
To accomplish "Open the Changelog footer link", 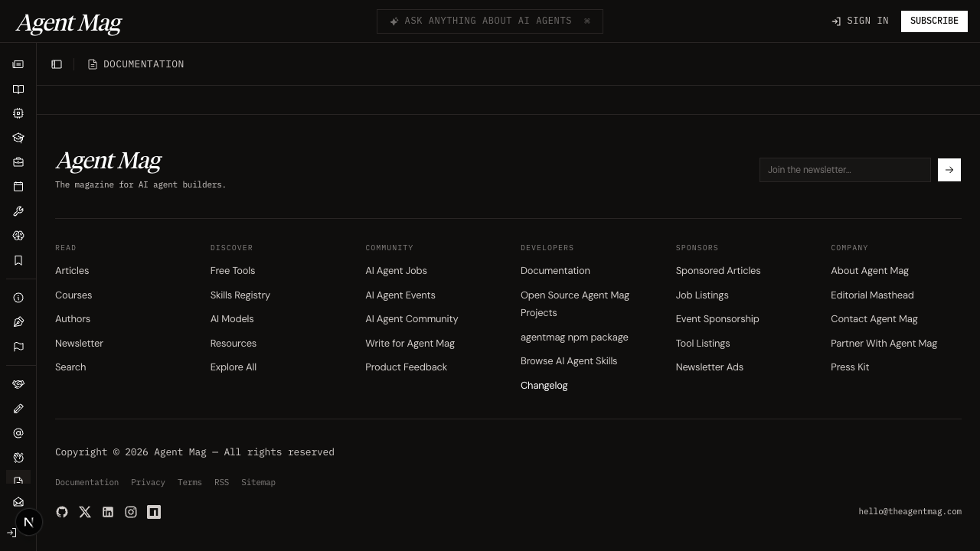I will coord(544,386).
